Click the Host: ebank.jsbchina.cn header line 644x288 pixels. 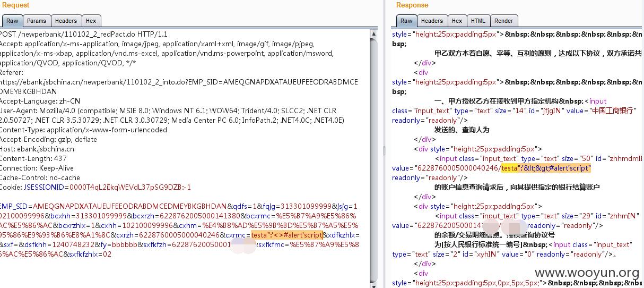point(37,149)
